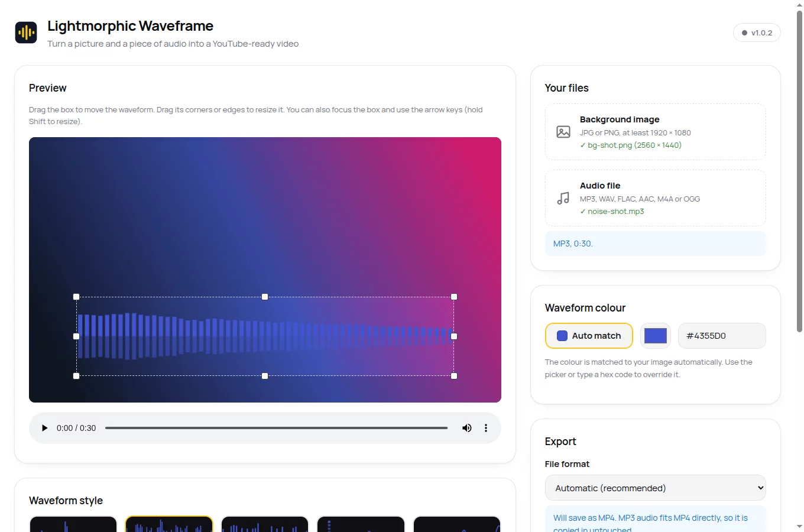Click the Background image upload box
The height and width of the screenshot is (532, 804).
tap(655, 132)
